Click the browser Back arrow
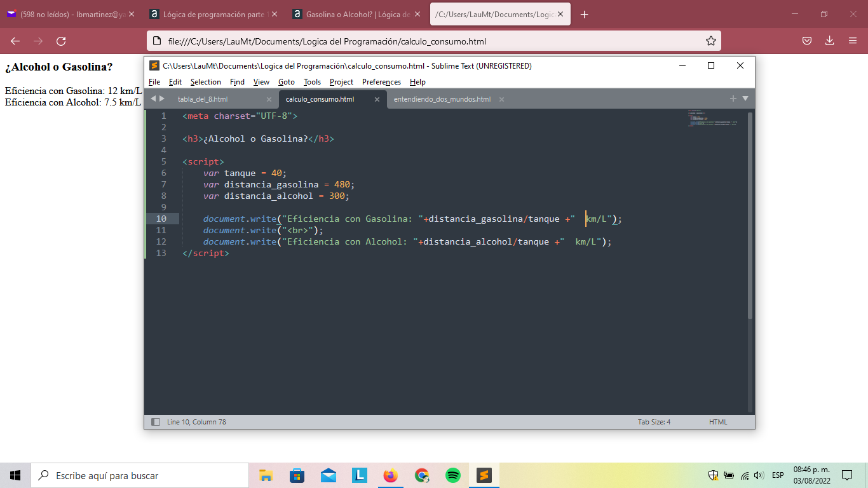This screenshot has width=868, height=488. click(x=15, y=41)
